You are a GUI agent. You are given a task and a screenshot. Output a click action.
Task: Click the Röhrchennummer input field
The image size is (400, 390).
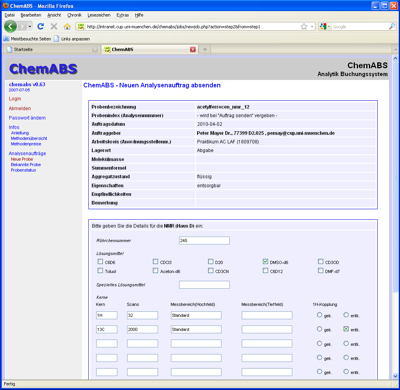pyautogui.click(x=204, y=240)
